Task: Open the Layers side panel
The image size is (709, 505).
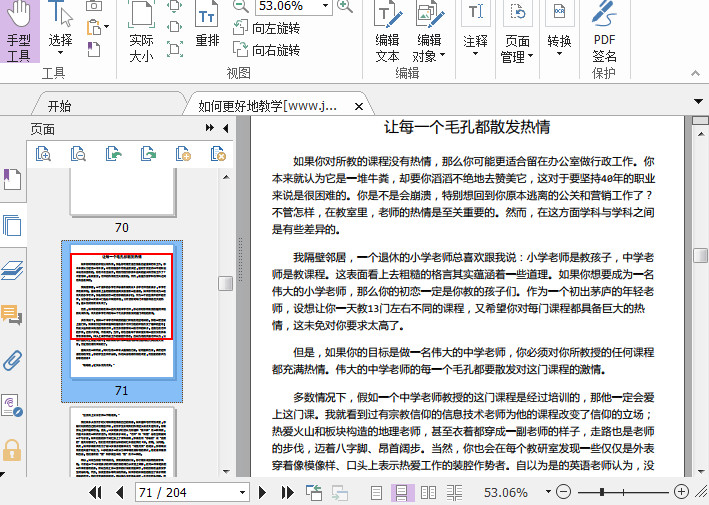Action: pyautogui.click(x=12, y=270)
